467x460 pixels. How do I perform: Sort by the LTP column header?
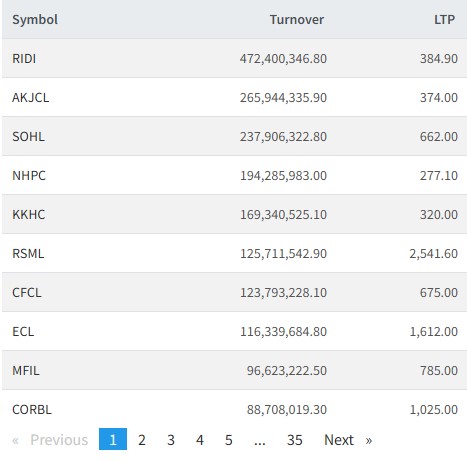click(x=444, y=19)
